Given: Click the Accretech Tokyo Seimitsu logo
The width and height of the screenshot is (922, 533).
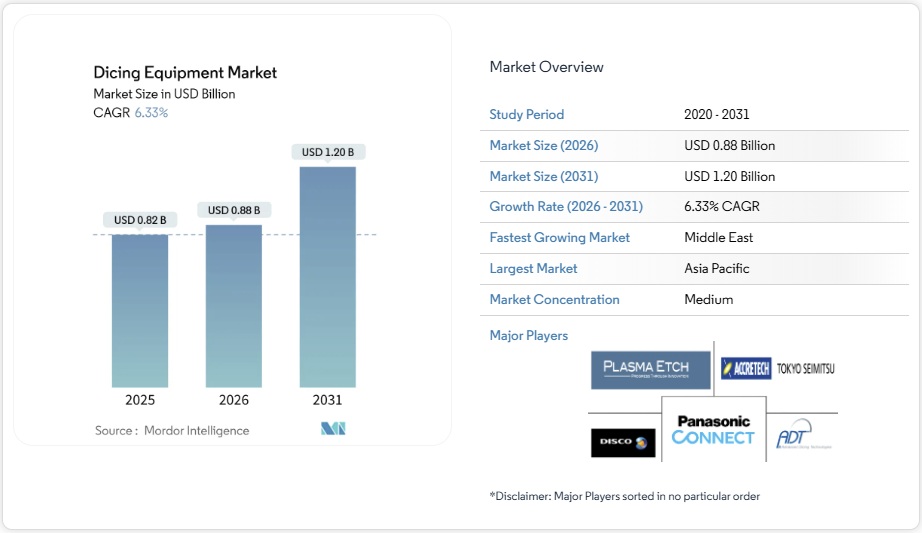Looking at the screenshot, I should [x=777, y=369].
